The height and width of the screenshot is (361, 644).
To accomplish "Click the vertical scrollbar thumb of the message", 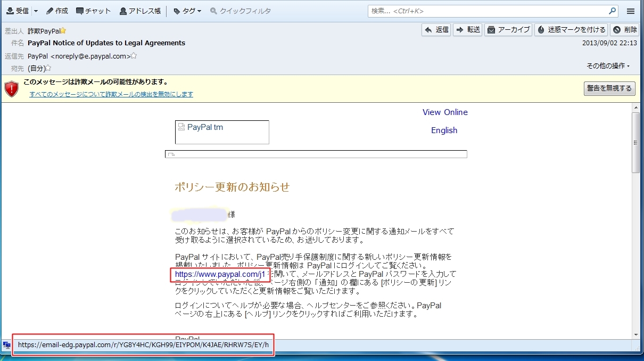I will 636,143.
